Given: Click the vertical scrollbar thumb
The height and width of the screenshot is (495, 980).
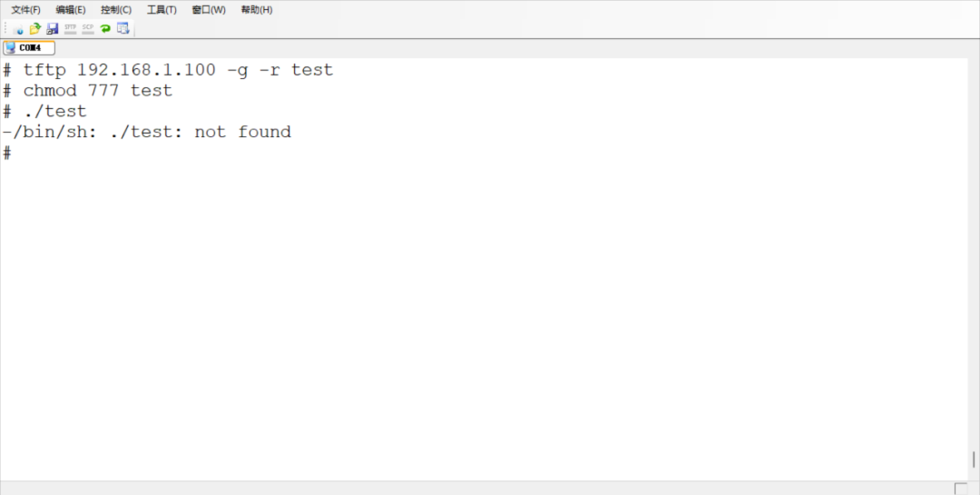Looking at the screenshot, I should click(974, 459).
